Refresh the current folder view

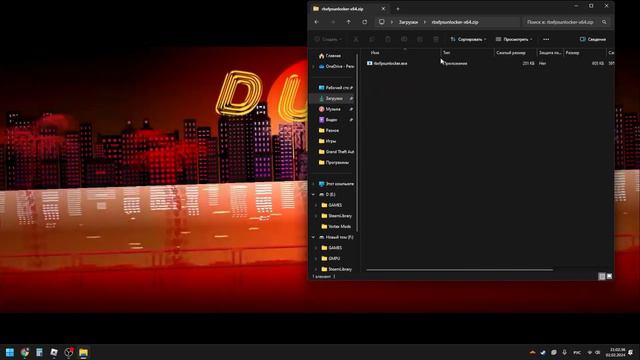click(x=364, y=22)
